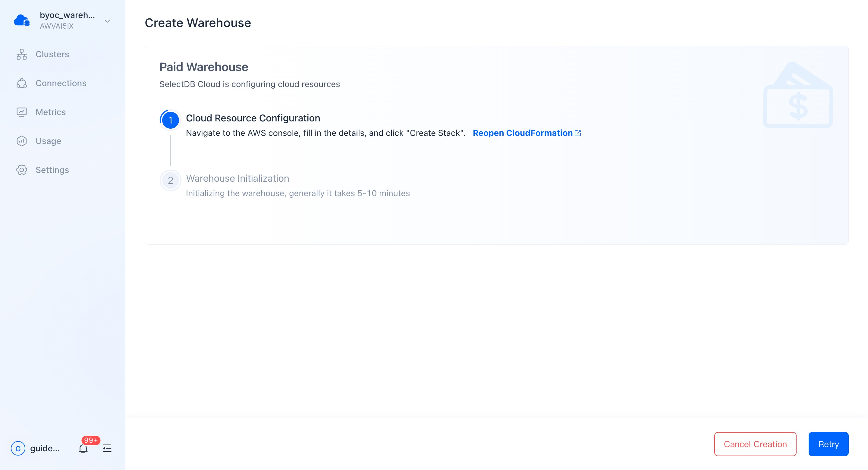This screenshot has height=470, width=868.
Task: Expand the byoc_wareh... warehouse switcher chevron
Action: pyautogui.click(x=107, y=21)
